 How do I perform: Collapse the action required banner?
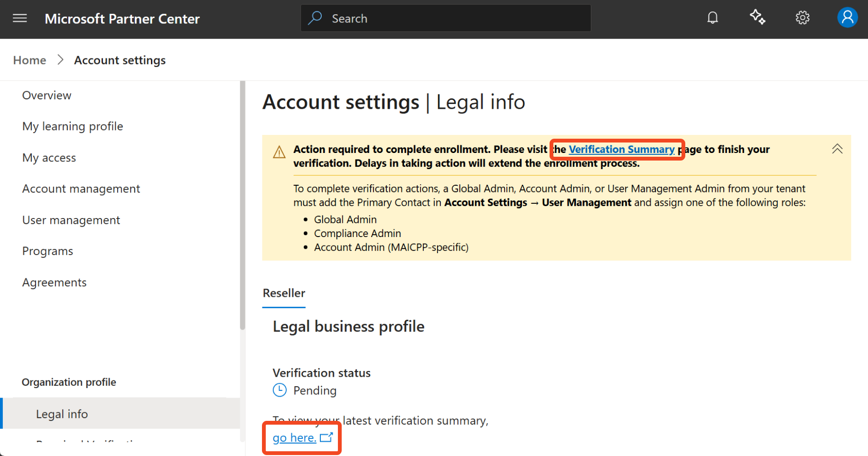(837, 149)
